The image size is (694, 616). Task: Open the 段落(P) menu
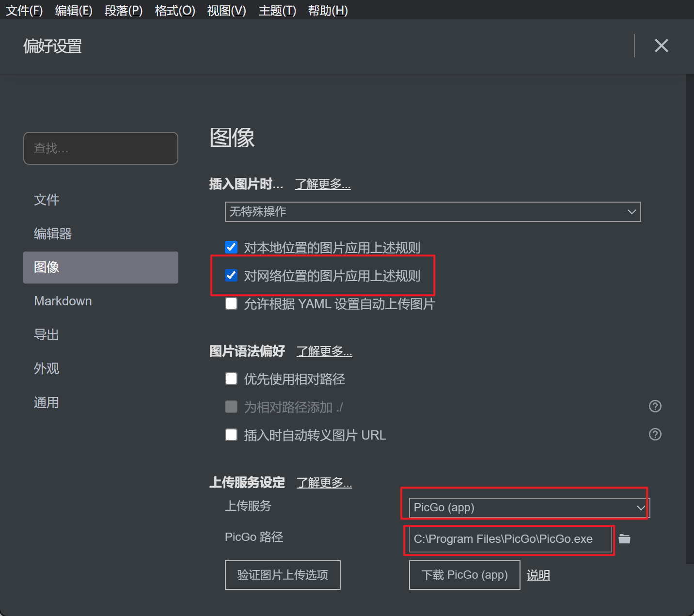coord(124,10)
